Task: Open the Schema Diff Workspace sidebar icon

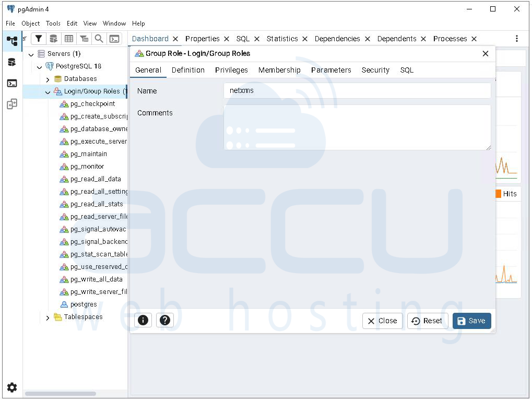Action: coord(12,104)
